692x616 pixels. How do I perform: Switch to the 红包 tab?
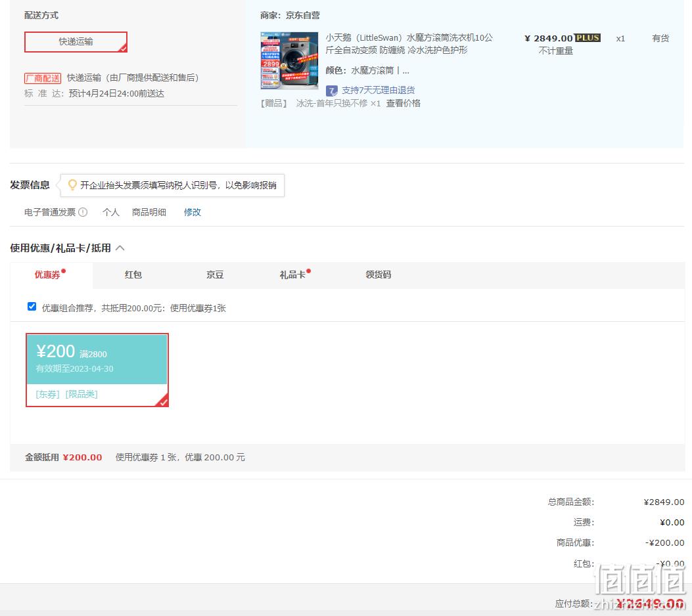pyautogui.click(x=133, y=275)
